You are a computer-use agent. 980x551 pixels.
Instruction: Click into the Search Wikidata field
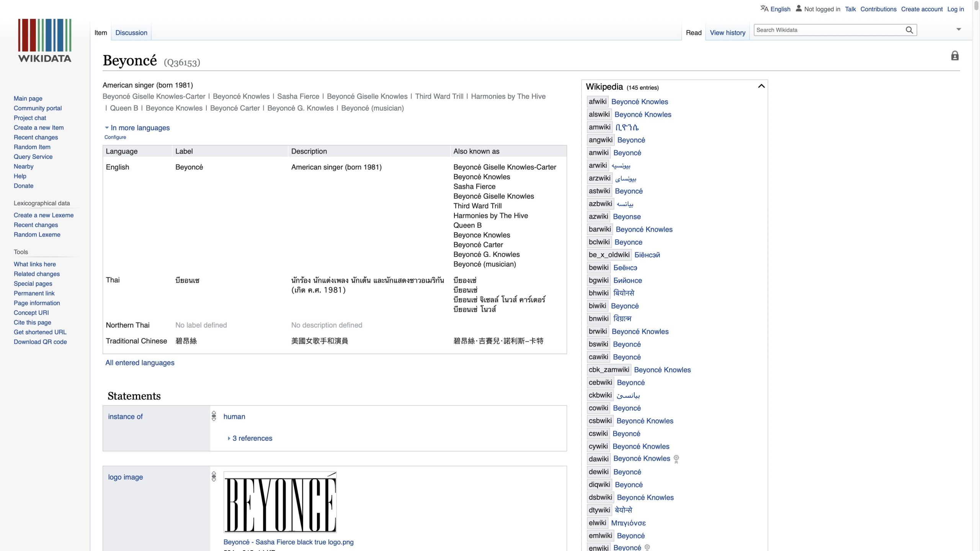click(827, 30)
